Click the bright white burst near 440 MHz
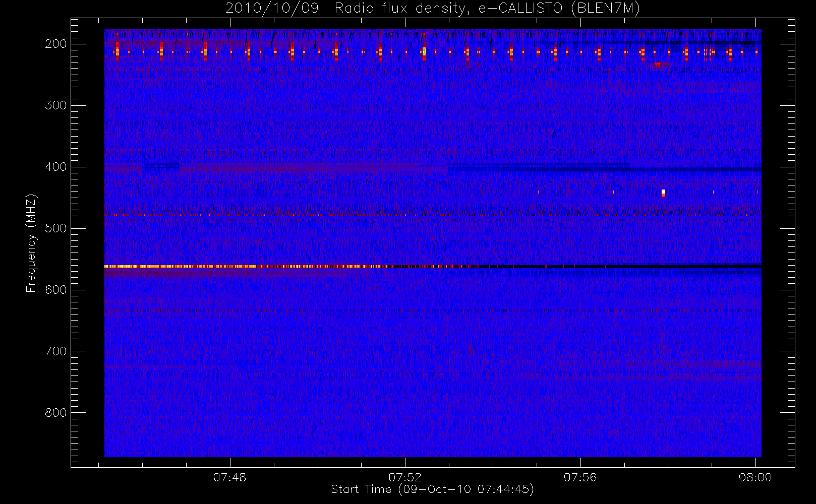Image resolution: width=816 pixels, height=504 pixels. pos(663,193)
